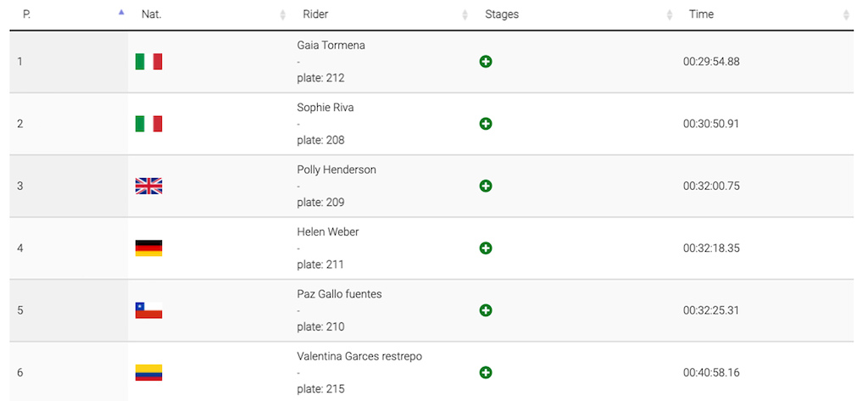Show stage details for Polly Henderson
Image resolution: width=868 pixels, height=401 pixels.
[486, 186]
